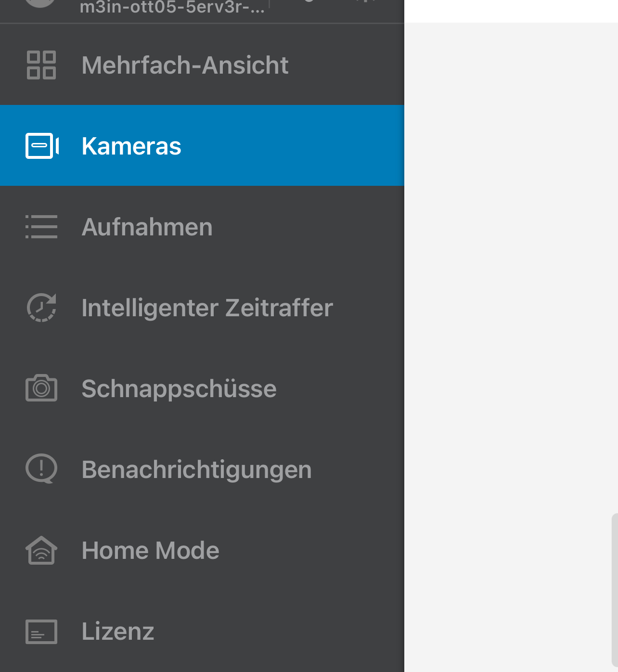The image size is (618, 672).
Task: Click the Kameras camera icon
Action: (x=42, y=145)
